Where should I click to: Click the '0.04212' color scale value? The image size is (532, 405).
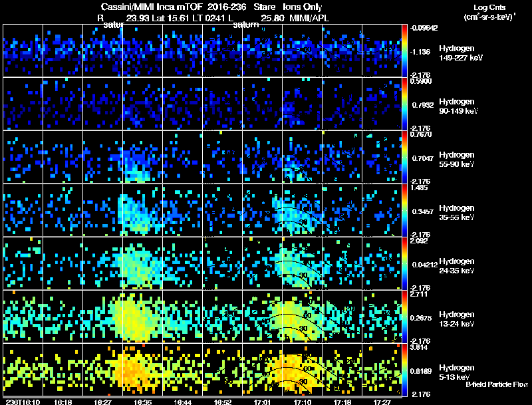click(x=425, y=265)
